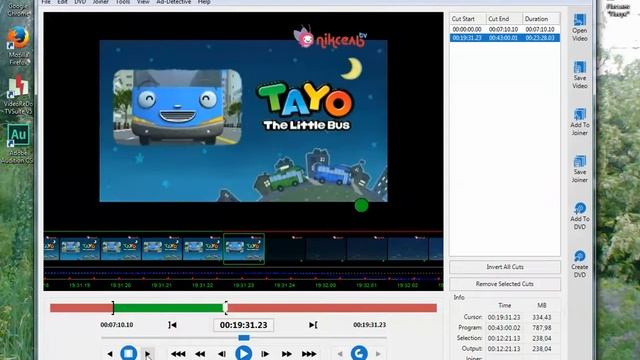Screen dimensions: 640x360
Task: Open the File menu
Action: tap(46, 2)
